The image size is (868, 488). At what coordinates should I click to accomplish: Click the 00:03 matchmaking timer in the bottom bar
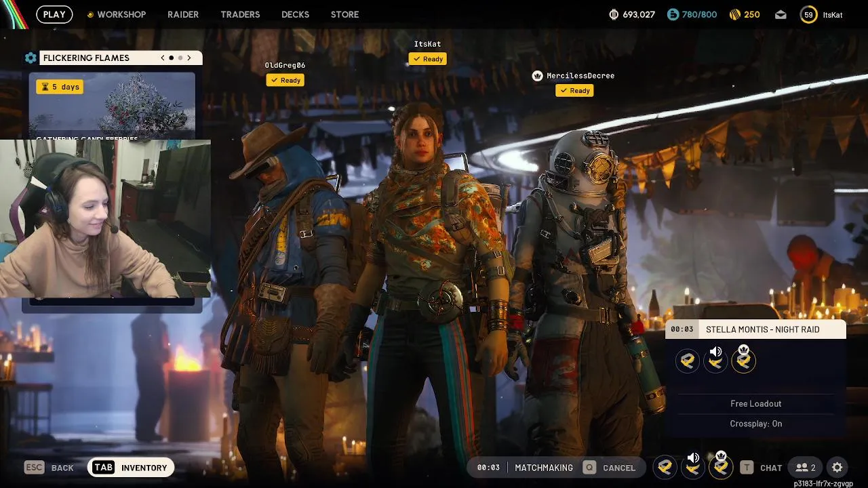(x=488, y=468)
